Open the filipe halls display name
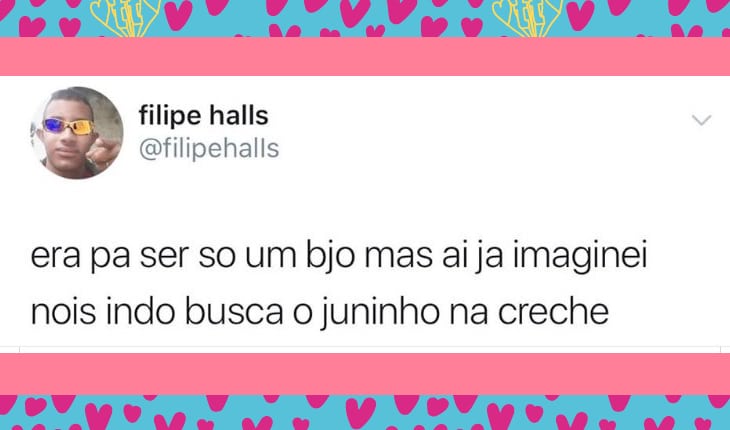730x430 pixels. 203,116
